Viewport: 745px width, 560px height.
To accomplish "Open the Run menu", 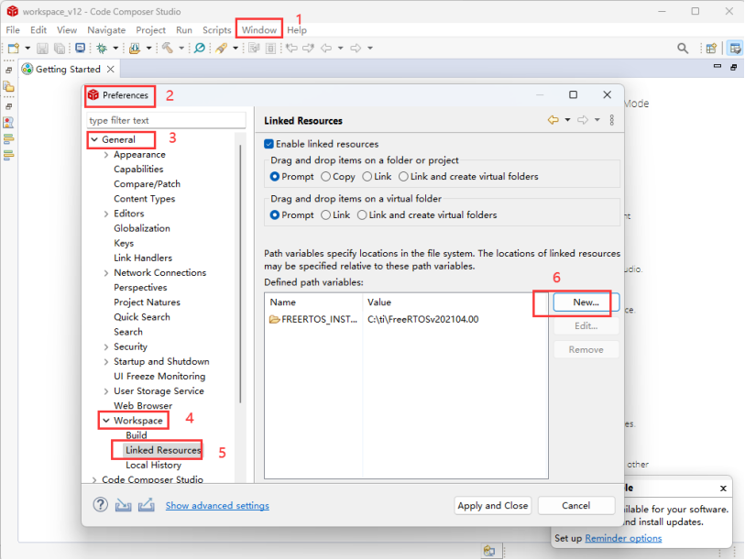I will point(184,29).
